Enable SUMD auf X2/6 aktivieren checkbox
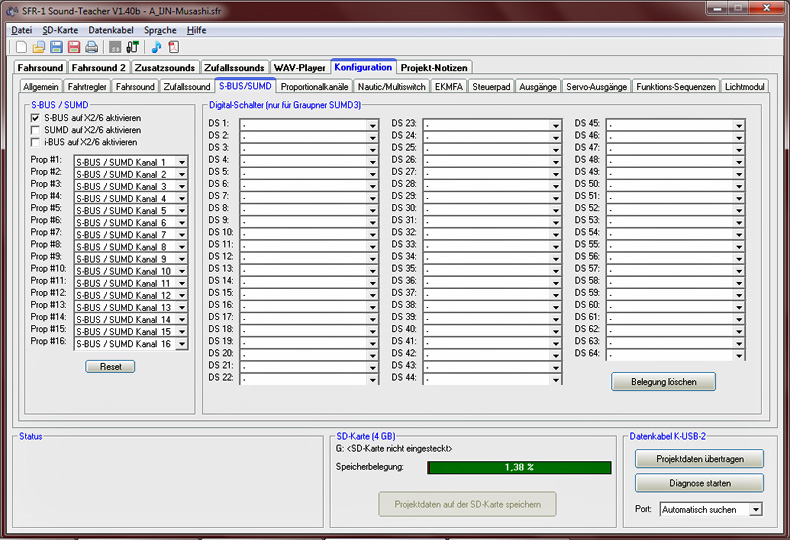This screenshot has height=540, width=790. tap(36, 130)
